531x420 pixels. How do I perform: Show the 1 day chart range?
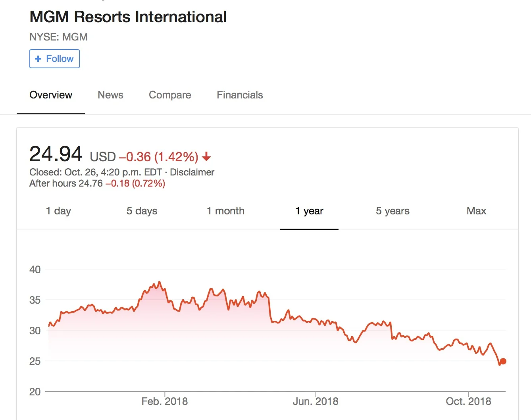[x=58, y=211]
